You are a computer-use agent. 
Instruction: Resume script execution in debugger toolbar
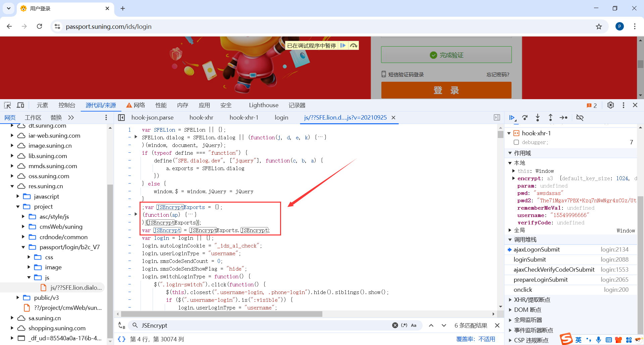[512, 118]
